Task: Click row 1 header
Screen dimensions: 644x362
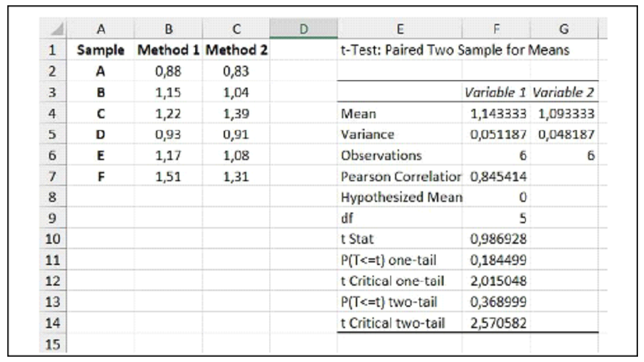Action: click(x=55, y=50)
